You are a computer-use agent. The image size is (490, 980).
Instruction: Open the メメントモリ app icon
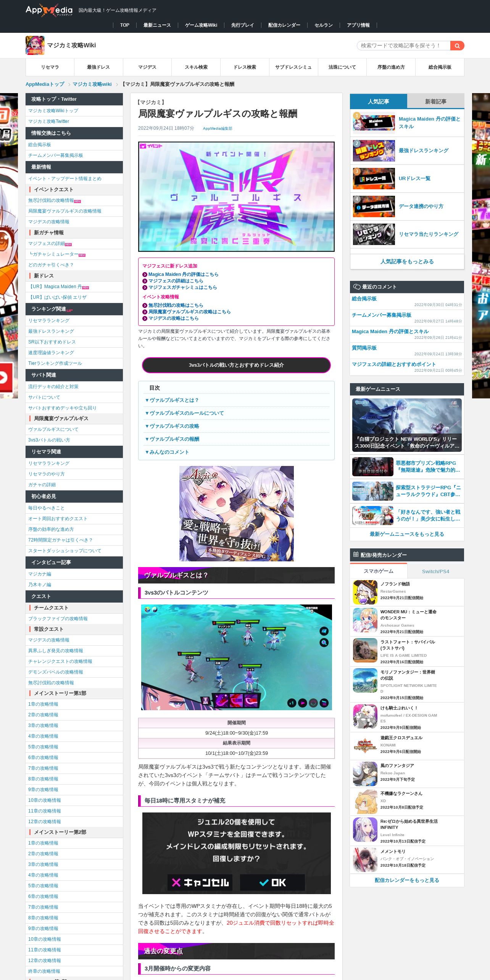[x=365, y=860]
